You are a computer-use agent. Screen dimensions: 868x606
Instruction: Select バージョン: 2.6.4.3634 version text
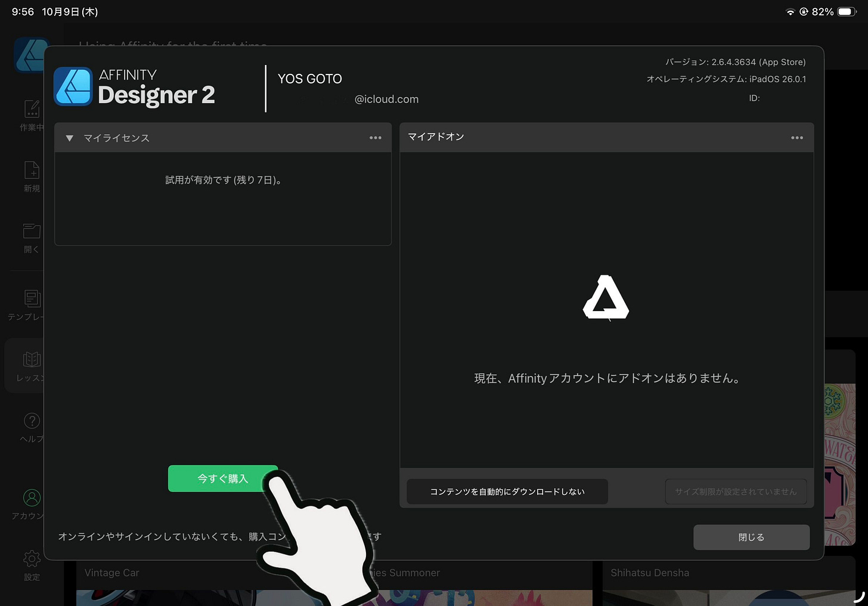(736, 62)
